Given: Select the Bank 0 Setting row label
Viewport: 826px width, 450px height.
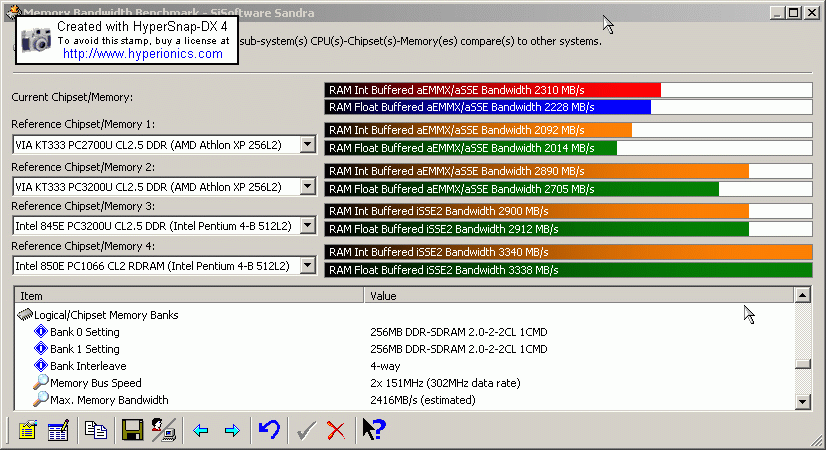Looking at the screenshot, I should (x=85, y=332).
